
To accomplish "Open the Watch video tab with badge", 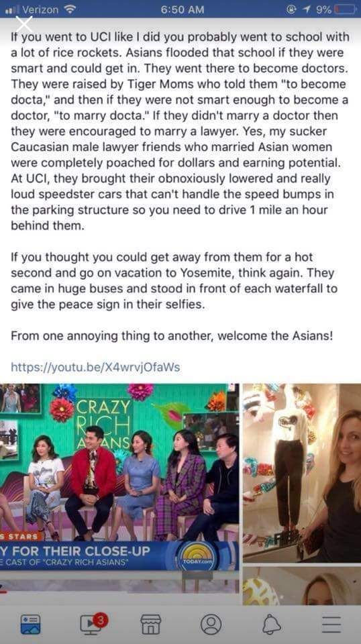I will click(x=92, y=624).
